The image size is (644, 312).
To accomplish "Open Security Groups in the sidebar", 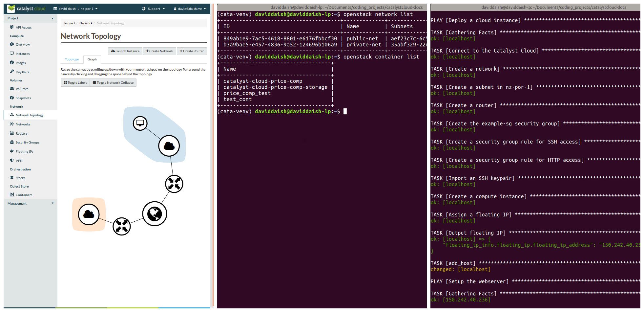I will pyautogui.click(x=25, y=142).
